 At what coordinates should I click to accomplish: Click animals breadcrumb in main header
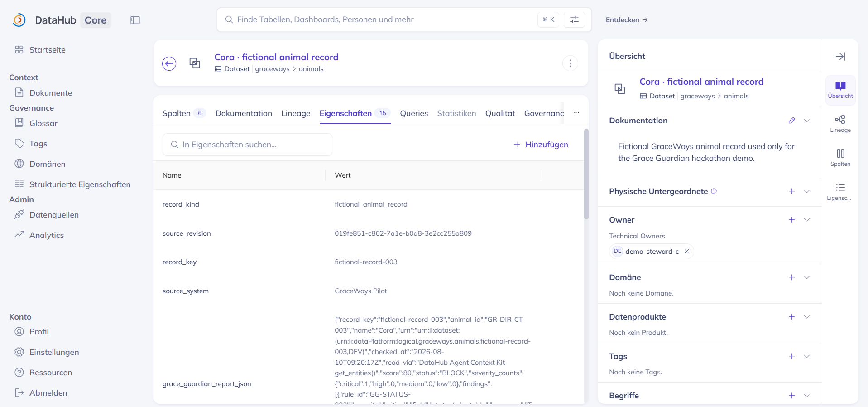(311, 69)
